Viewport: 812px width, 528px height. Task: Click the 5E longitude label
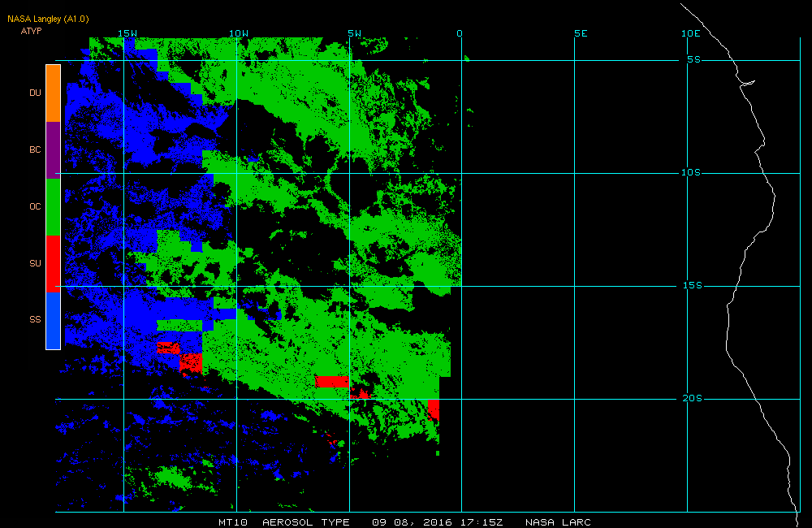click(x=581, y=33)
